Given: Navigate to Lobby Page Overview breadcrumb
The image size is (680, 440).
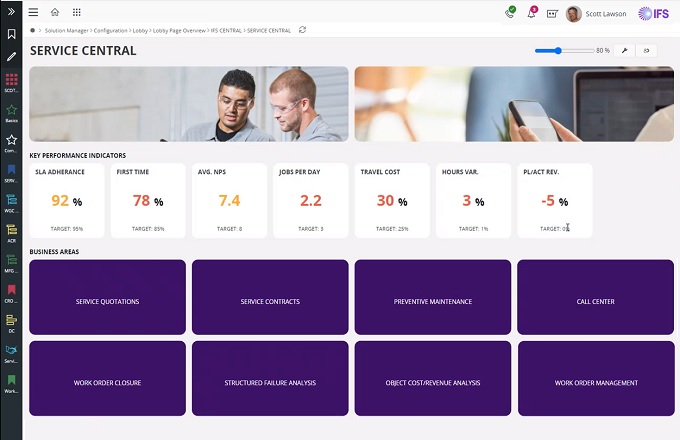Looking at the screenshot, I should (179, 30).
